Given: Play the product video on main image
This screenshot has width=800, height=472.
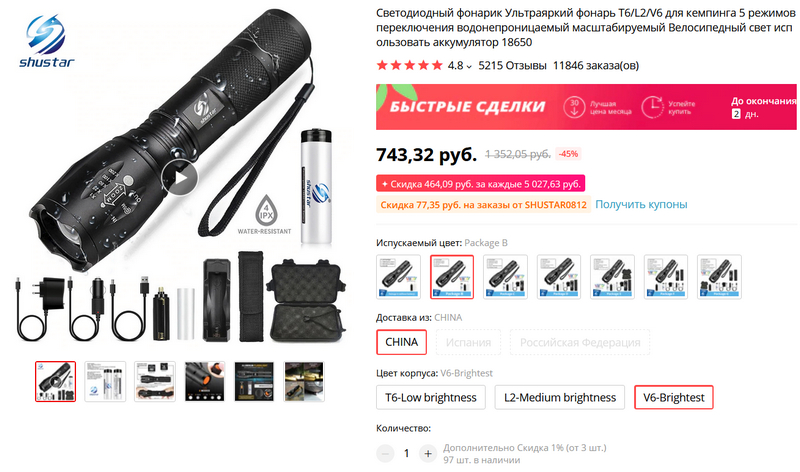Looking at the screenshot, I should (x=180, y=178).
